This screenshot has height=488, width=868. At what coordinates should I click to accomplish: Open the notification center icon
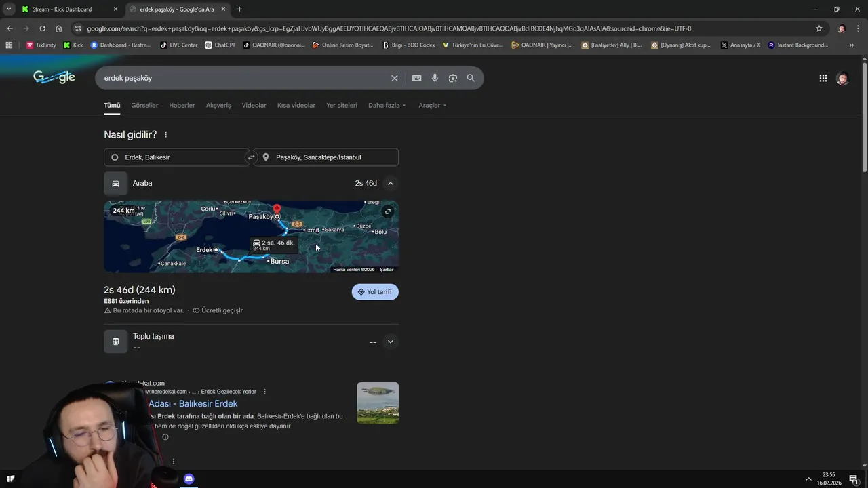(854, 479)
